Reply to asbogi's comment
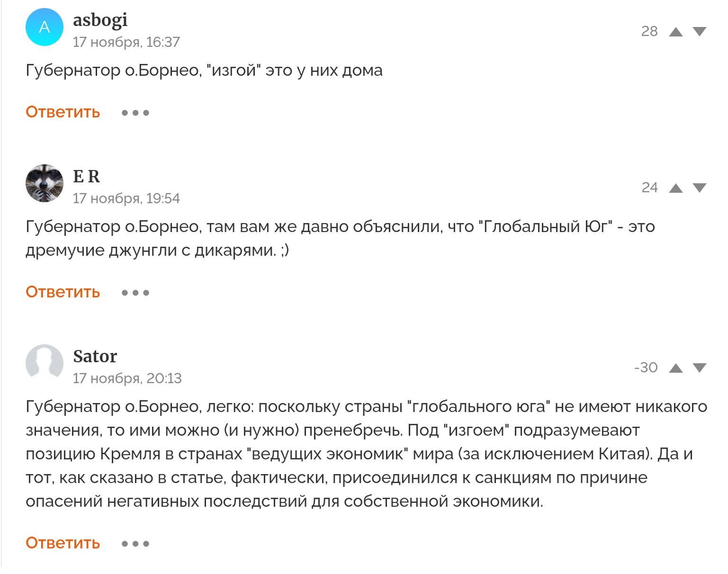 click(63, 112)
